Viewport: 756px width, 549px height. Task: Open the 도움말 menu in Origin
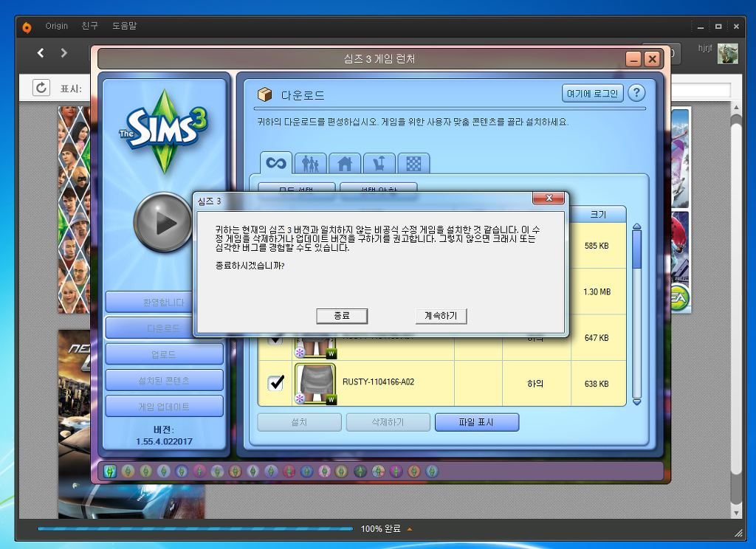click(124, 26)
